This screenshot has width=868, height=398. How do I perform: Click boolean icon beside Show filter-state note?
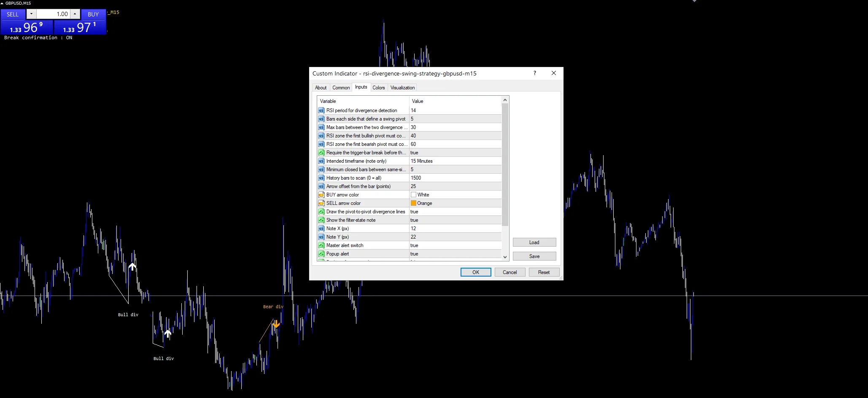point(321,220)
